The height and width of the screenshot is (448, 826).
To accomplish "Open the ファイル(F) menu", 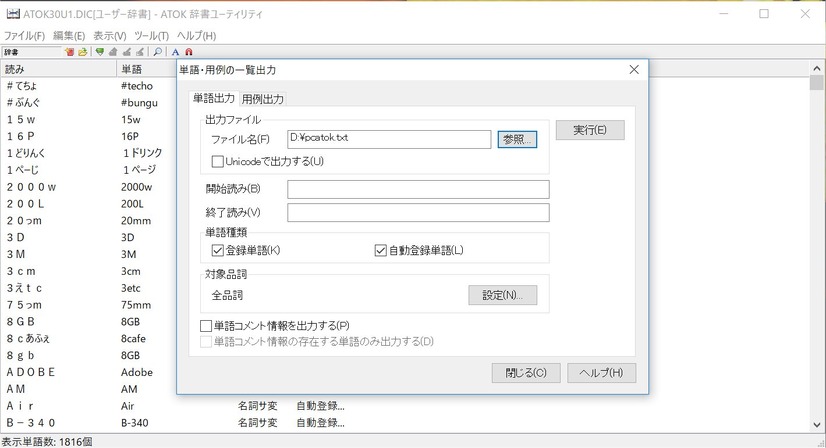I will [x=24, y=36].
